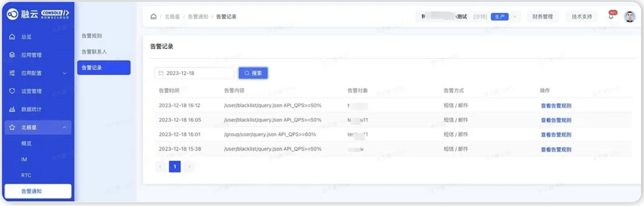Viewport: 644px width, 206px height.
Task: View alert rule for 16:01 record
Action: click(x=556, y=134)
